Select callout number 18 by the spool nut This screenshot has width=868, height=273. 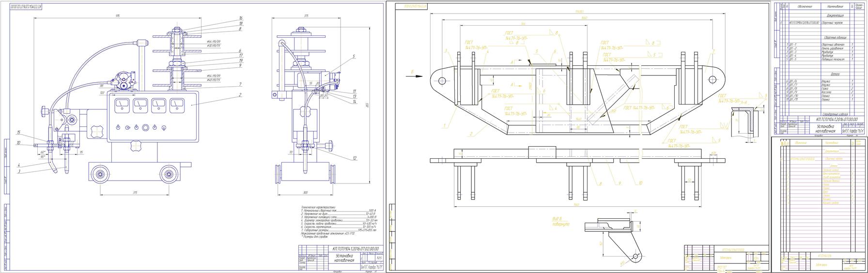tap(240, 24)
